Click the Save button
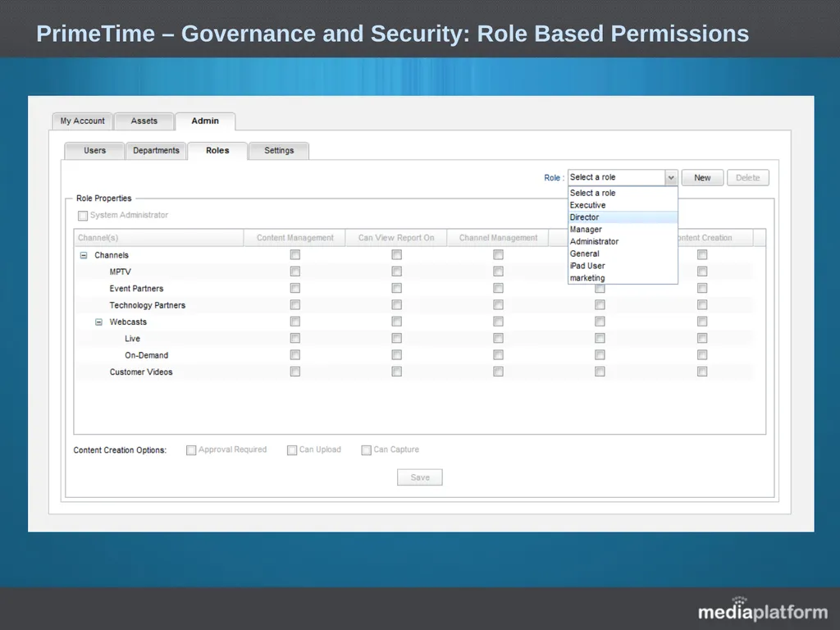Screen dimensions: 840x630 click(x=420, y=477)
